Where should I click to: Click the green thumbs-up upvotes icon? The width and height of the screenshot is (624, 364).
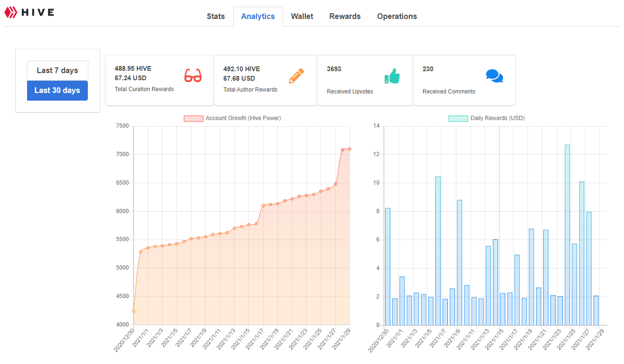tap(392, 76)
